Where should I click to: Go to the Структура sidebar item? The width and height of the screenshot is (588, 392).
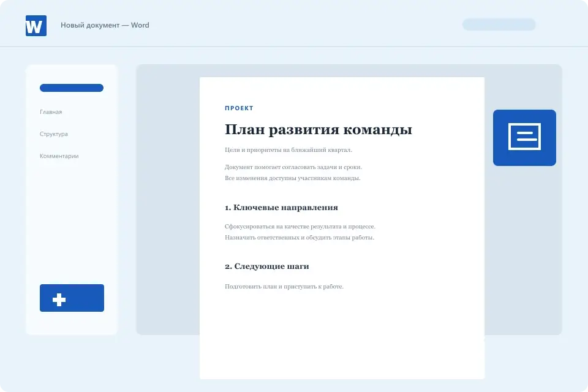click(54, 134)
